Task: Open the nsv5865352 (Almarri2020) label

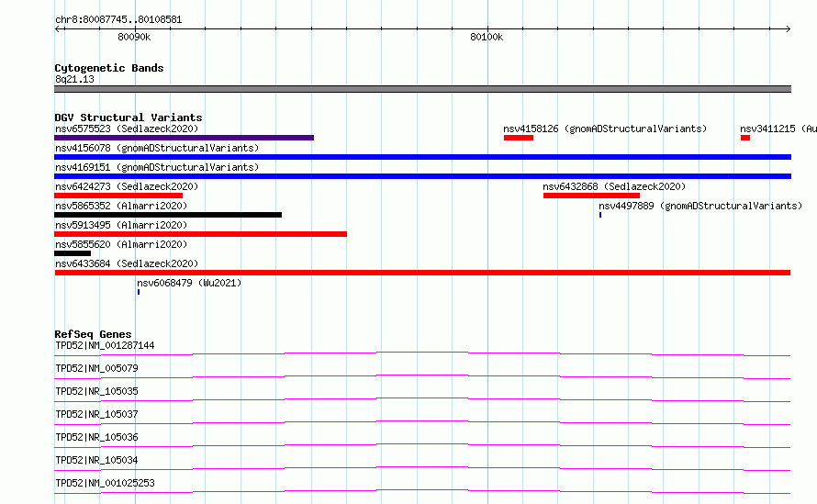Action: pos(121,206)
